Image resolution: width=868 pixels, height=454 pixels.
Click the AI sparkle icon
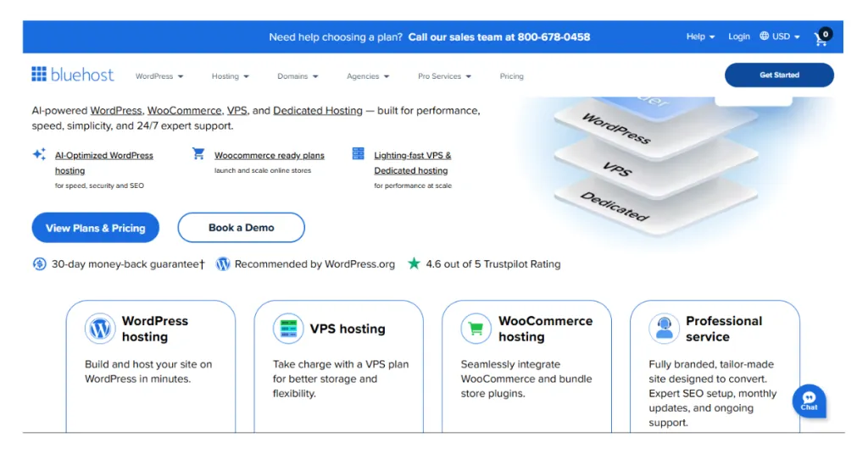pos(39,154)
